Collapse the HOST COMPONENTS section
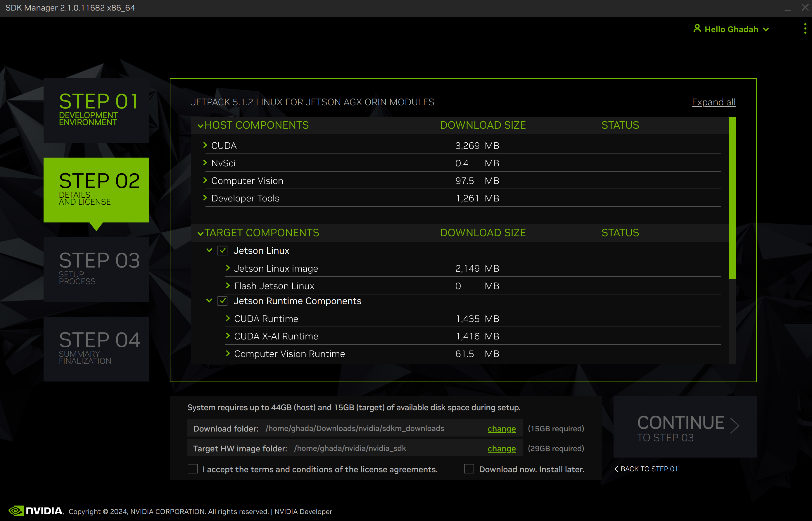Screen dimensions: 812x521 (x=200, y=125)
